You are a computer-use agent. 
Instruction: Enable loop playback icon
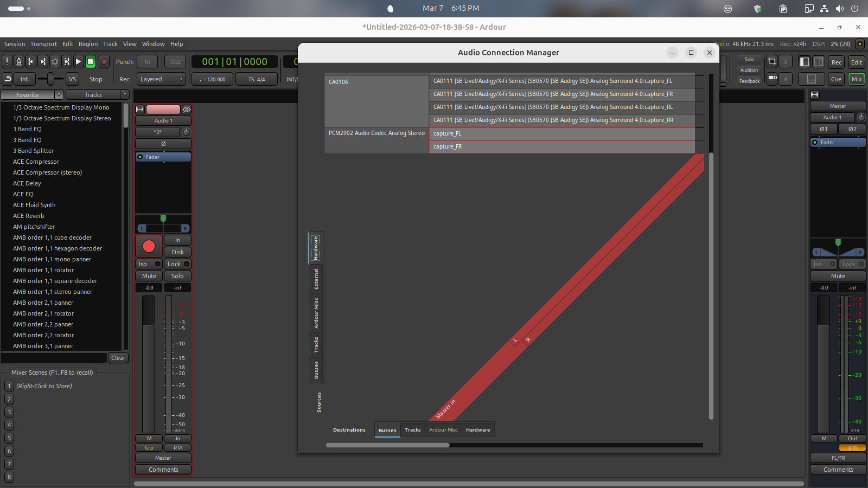[x=55, y=62]
